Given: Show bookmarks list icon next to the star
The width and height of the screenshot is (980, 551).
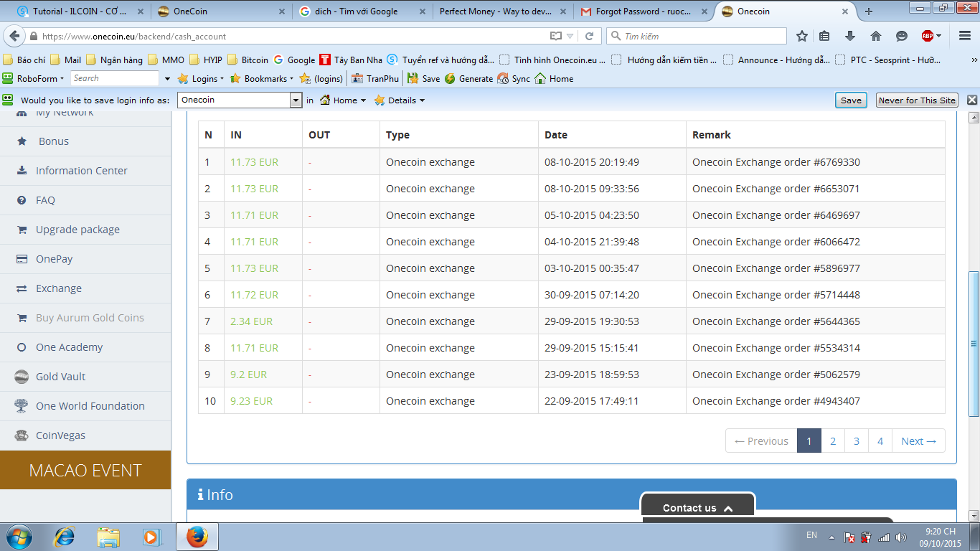Looking at the screenshot, I should (825, 36).
